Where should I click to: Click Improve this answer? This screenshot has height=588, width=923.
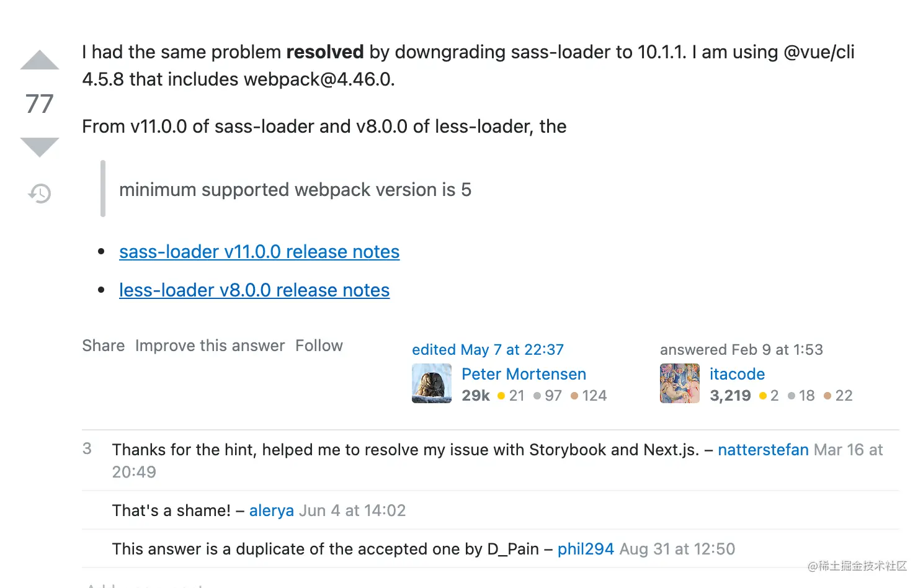210,345
